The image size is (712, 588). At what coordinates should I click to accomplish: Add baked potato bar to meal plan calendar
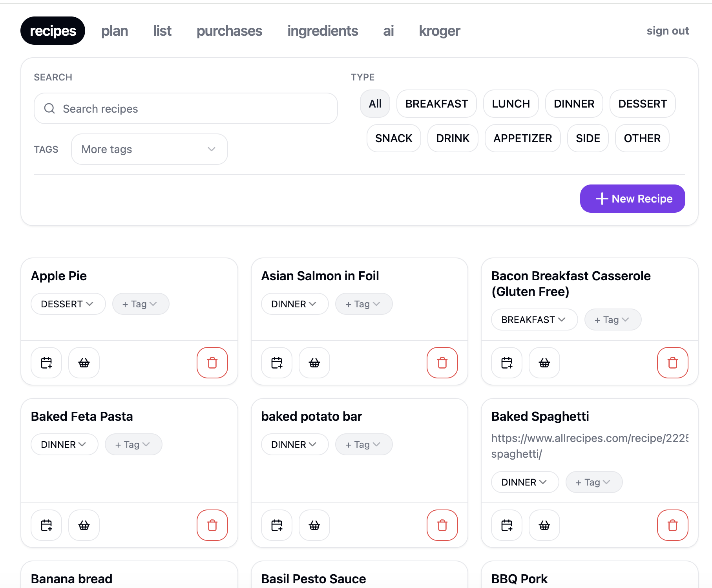click(277, 525)
